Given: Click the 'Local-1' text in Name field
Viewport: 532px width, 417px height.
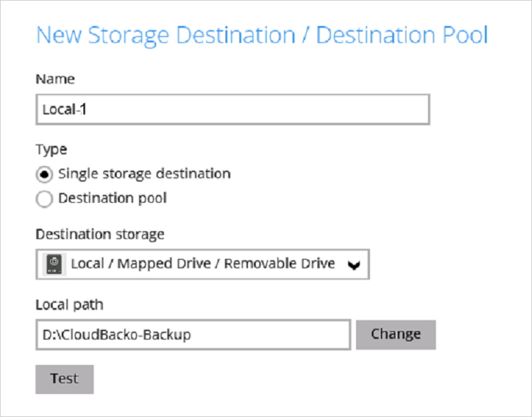Looking at the screenshot, I should 64,110.
